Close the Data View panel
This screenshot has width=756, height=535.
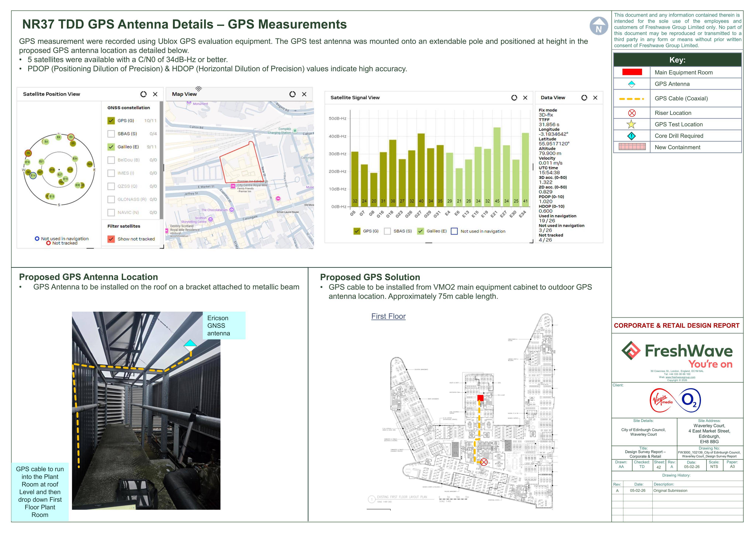(595, 98)
